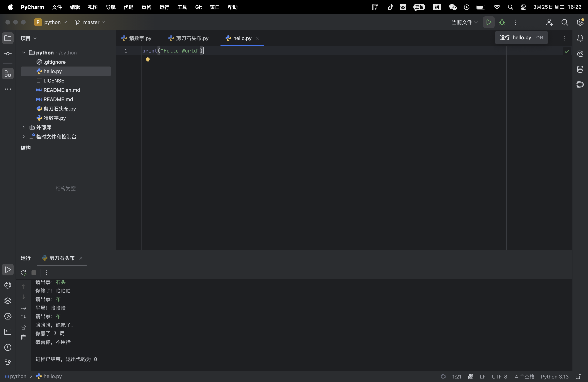
Task: Open the Commit tool window
Action: (8, 54)
